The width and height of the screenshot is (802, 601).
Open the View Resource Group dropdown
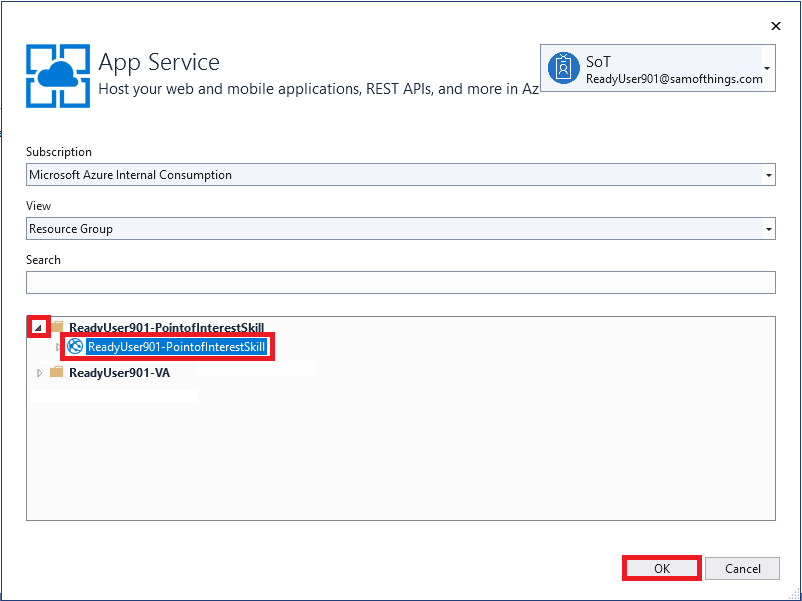point(400,229)
